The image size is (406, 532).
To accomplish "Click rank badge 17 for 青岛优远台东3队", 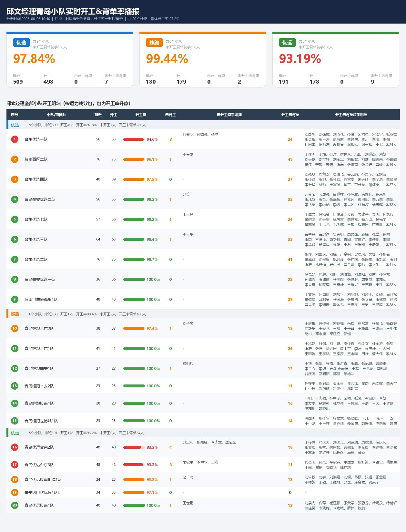I will click(15, 465).
